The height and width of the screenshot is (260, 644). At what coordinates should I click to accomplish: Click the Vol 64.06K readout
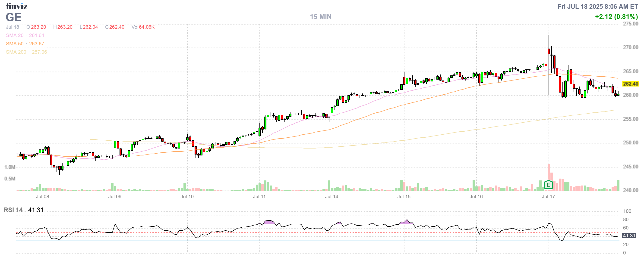143,27
